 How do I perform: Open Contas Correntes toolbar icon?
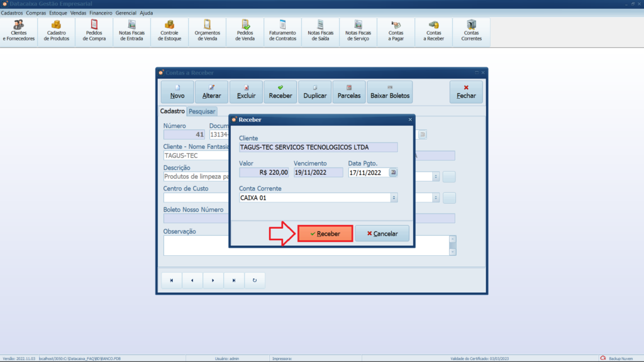tap(472, 31)
